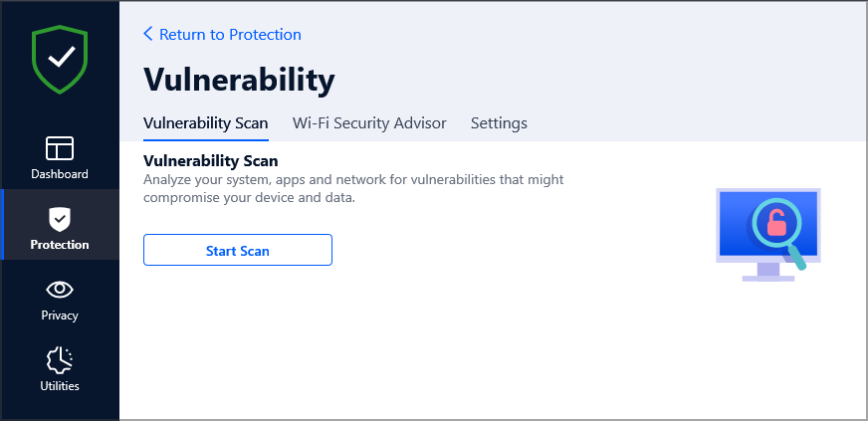The width and height of the screenshot is (868, 421).
Task: Click the back chevron arrow
Action: (x=148, y=34)
